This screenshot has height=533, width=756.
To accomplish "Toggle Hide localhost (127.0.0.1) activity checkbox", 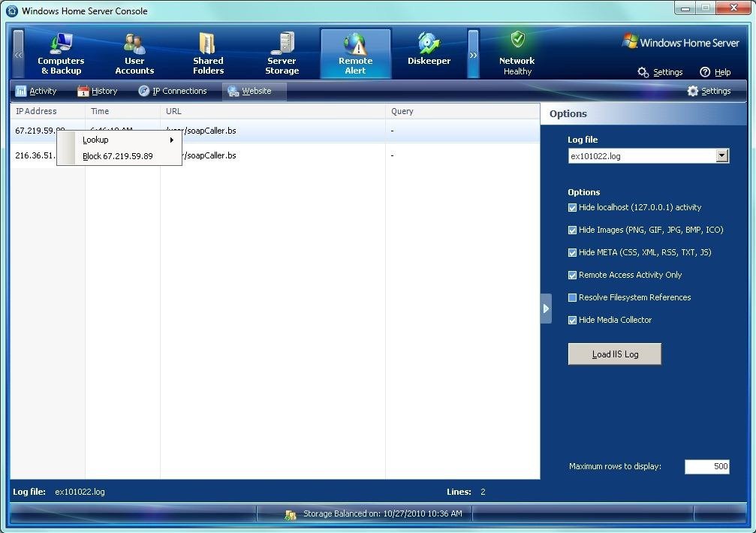I will [572, 208].
